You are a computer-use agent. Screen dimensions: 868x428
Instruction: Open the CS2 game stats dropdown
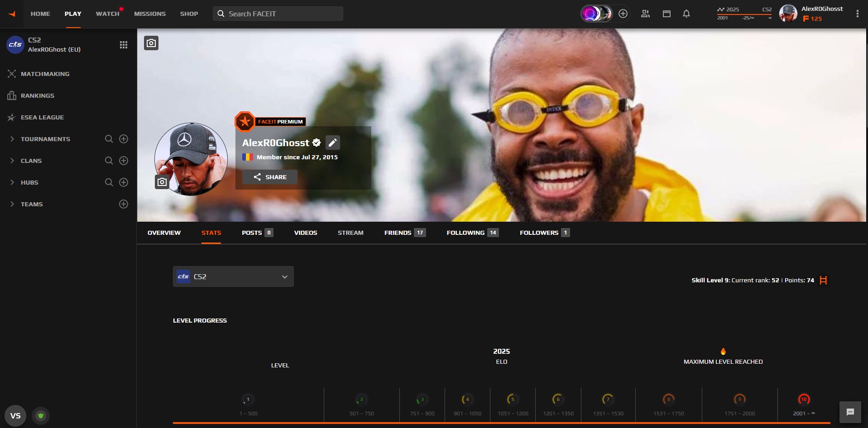coord(233,276)
